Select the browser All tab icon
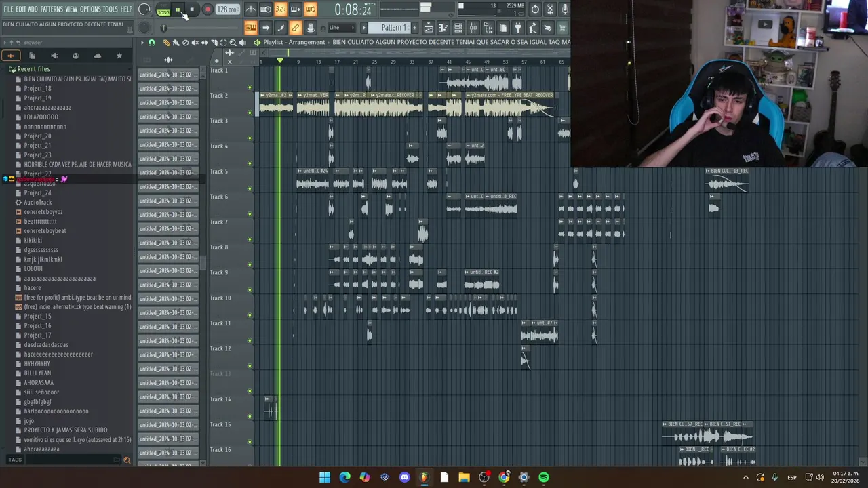Screen dimensions: 868x488 pos(10,56)
